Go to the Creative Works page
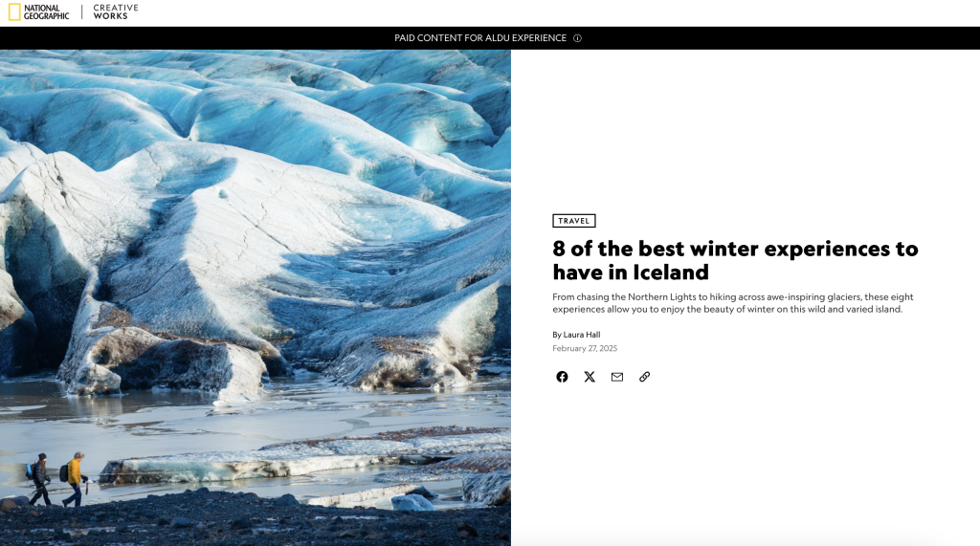The width and height of the screenshot is (980, 546). (x=116, y=11)
